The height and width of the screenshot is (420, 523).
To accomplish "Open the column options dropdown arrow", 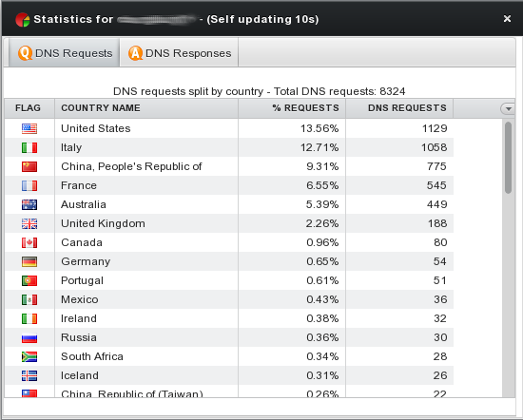I will [x=508, y=108].
